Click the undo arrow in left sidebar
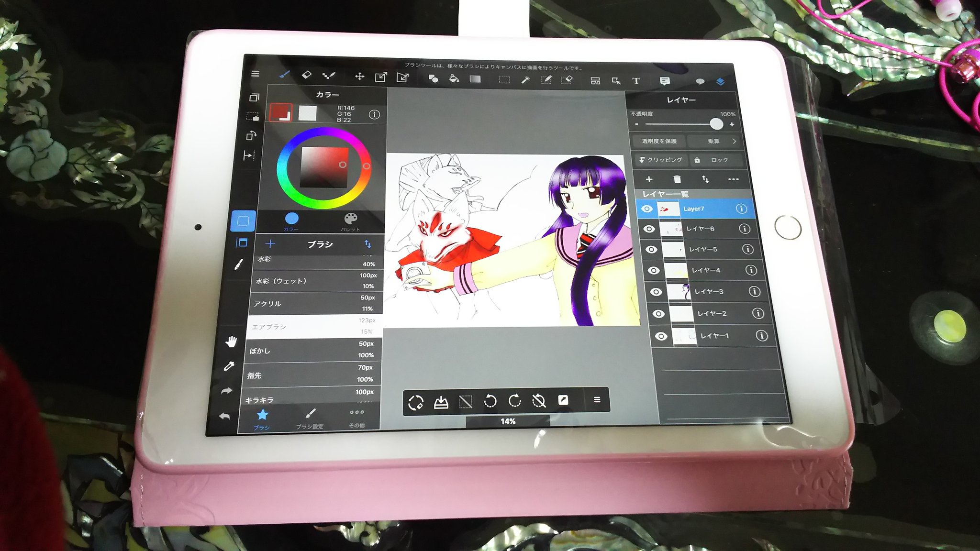 [x=224, y=416]
